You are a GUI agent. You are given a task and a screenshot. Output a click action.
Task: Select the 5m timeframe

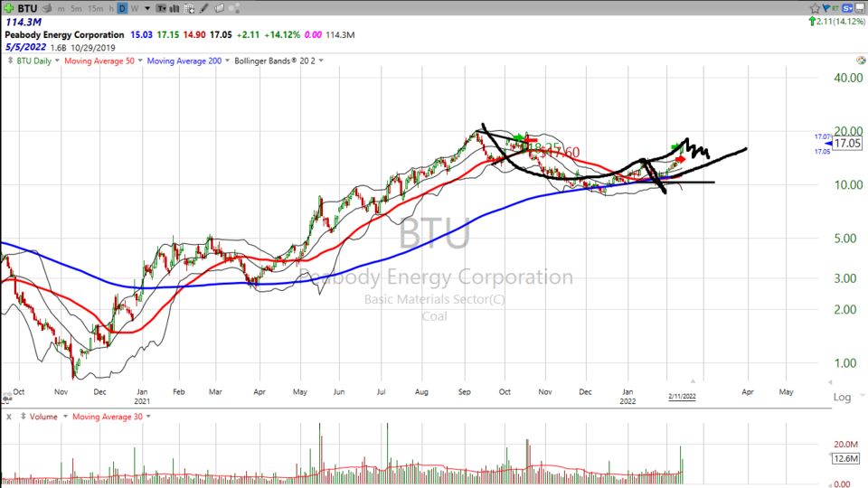pyautogui.click(x=76, y=9)
